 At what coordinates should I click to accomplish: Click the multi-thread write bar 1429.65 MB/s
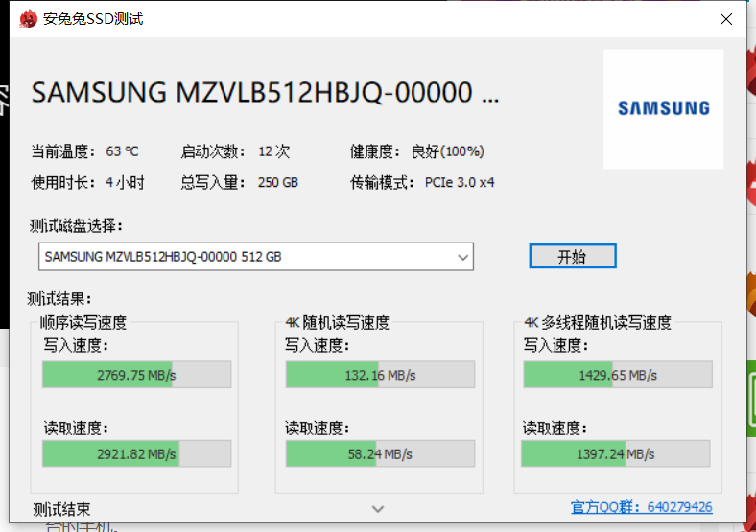(617, 375)
